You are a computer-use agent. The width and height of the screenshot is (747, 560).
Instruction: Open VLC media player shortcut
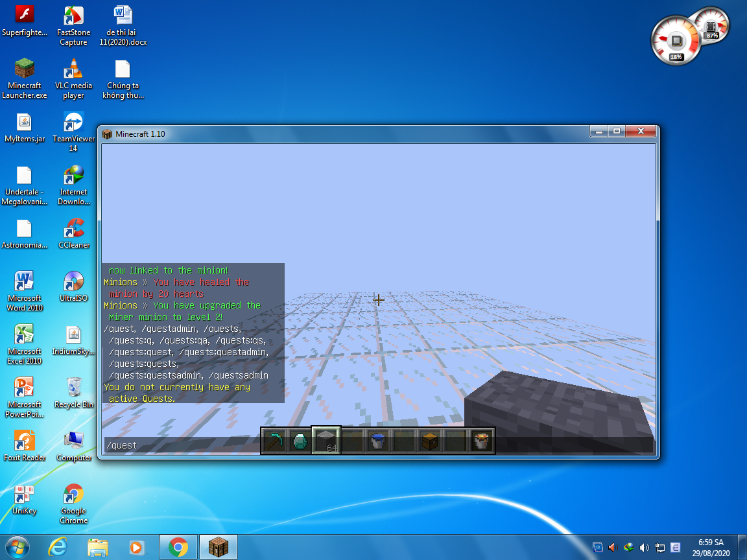tap(73, 79)
